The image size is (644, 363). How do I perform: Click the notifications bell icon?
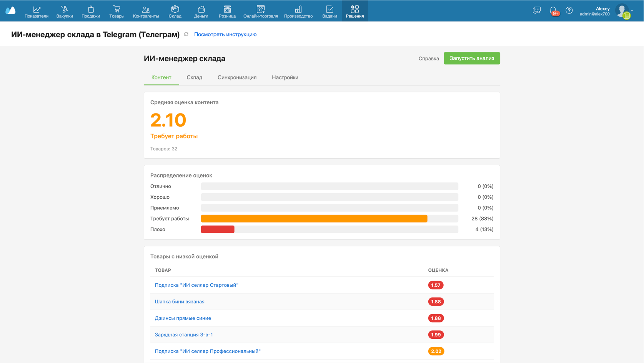tap(553, 11)
